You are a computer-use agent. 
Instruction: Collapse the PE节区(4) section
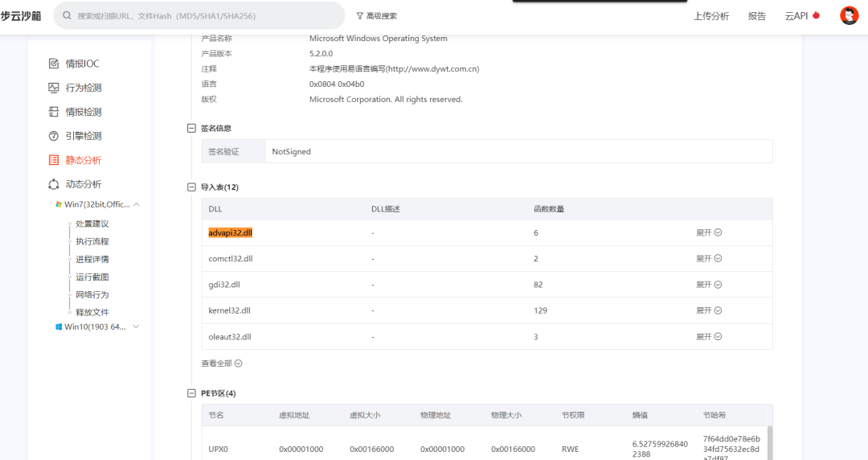(191, 393)
